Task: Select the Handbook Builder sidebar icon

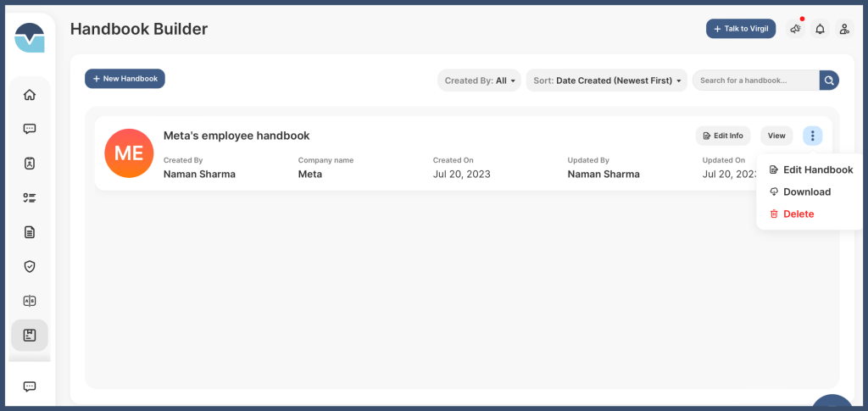Action: (x=30, y=336)
